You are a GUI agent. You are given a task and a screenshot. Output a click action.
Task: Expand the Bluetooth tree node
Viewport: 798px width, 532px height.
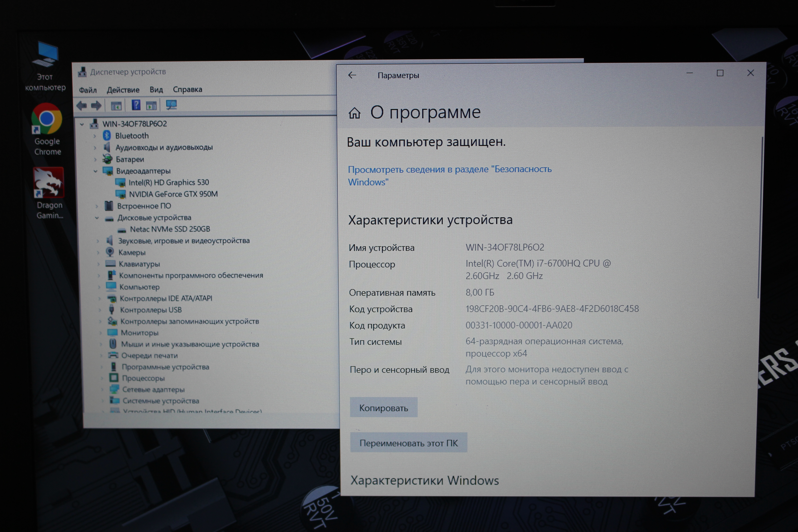tap(95, 136)
